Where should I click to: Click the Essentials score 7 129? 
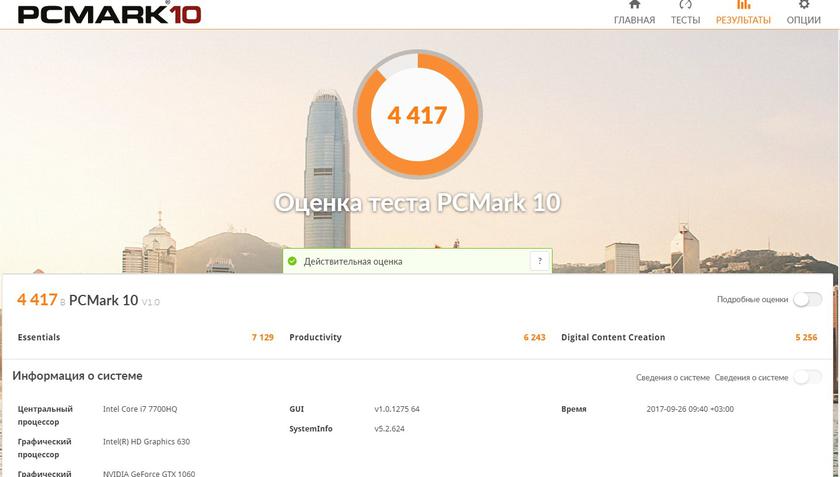click(x=262, y=338)
